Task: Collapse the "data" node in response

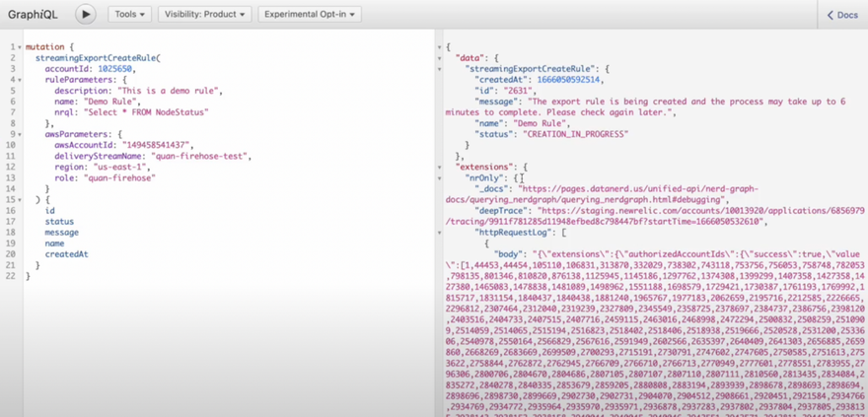Action: point(440,58)
